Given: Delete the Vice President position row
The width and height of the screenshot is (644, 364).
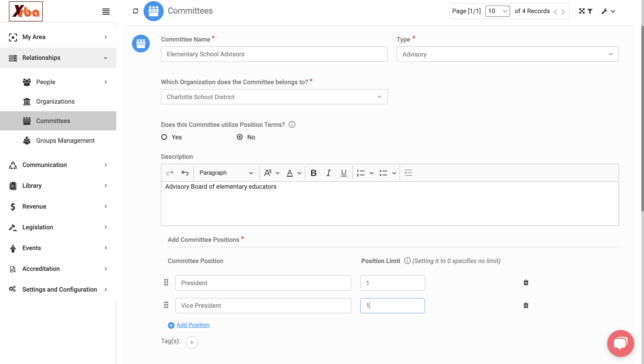Looking at the screenshot, I should 526,305.
